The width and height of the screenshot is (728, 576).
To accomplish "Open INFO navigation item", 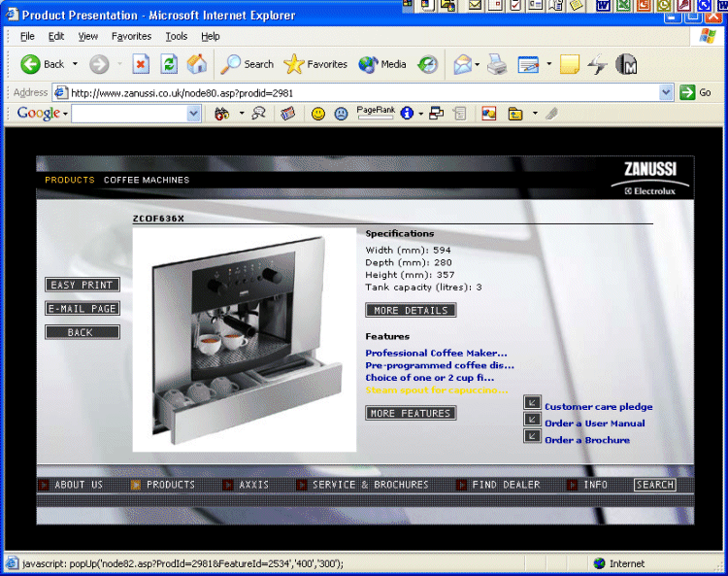I will [x=595, y=485].
